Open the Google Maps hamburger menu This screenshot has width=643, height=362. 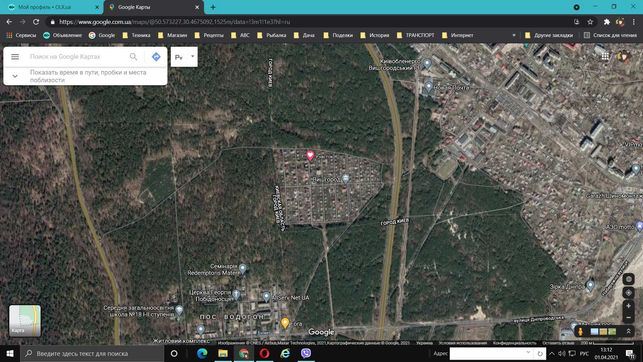(15, 57)
